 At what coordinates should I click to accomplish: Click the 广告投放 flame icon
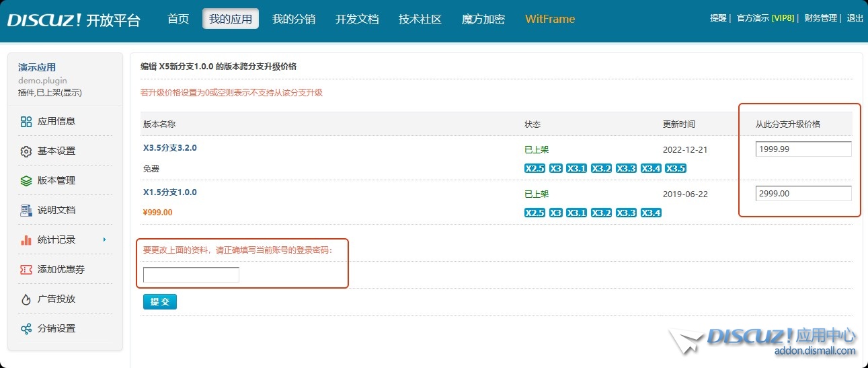26,299
